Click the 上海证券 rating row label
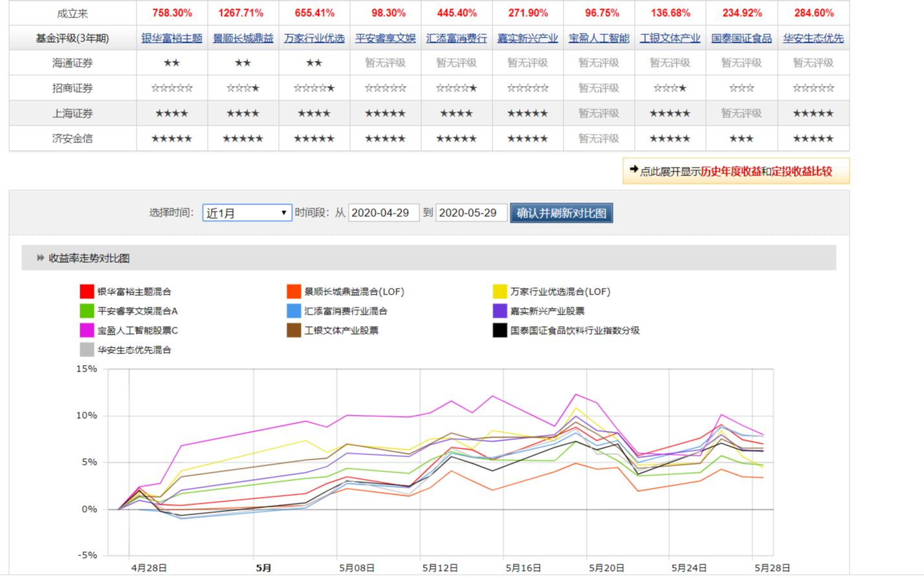This screenshot has height=578, width=924. tap(72, 113)
